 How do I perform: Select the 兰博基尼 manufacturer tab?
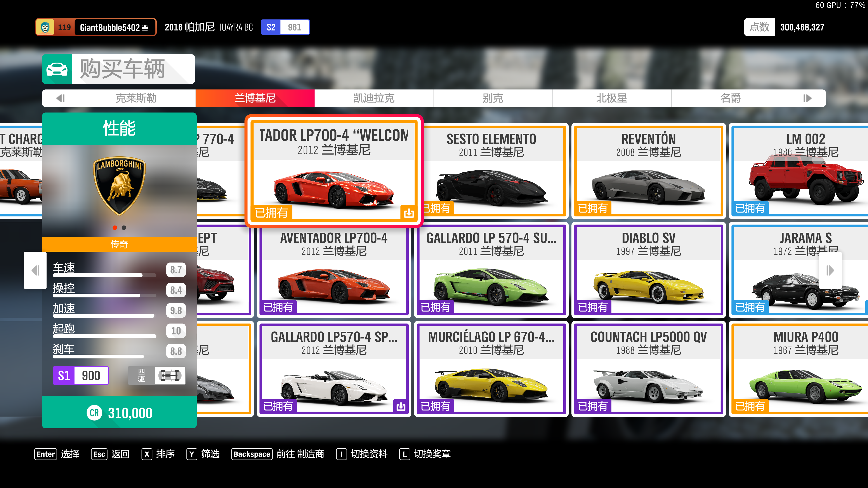pos(255,98)
